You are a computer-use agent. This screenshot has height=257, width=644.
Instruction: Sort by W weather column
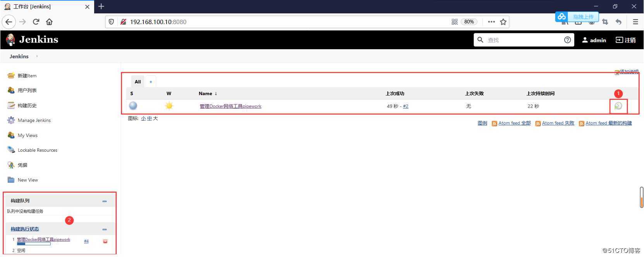pyautogui.click(x=169, y=93)
